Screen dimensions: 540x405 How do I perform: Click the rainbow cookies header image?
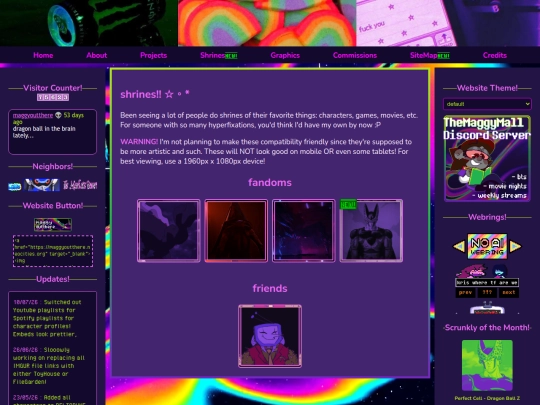pyautogui.click(x=267, y=23)
